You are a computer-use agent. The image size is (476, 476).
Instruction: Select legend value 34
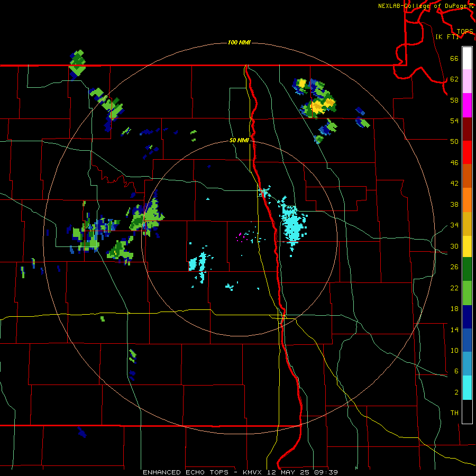454,225
